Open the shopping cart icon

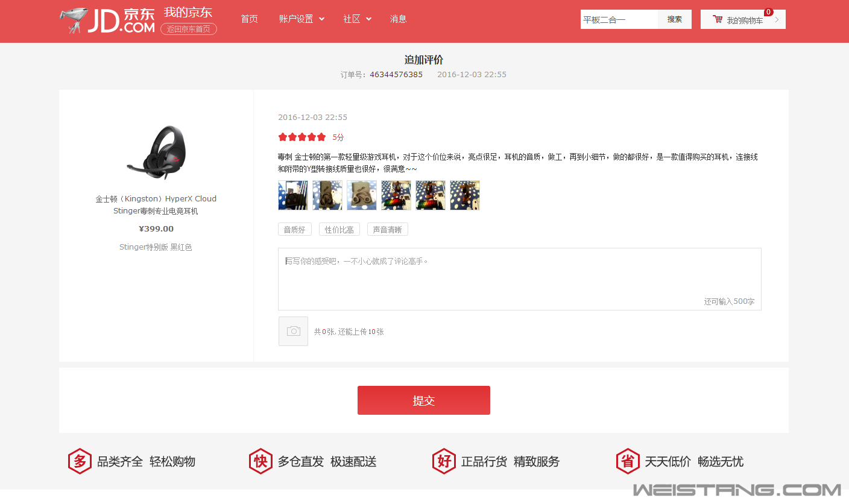[718, 19]
